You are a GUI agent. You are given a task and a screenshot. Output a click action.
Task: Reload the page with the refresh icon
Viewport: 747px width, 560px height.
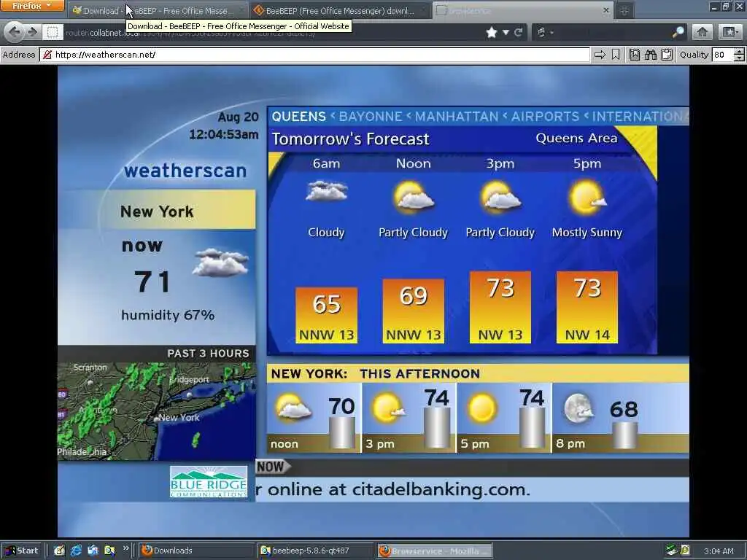(x=519, y=32)
